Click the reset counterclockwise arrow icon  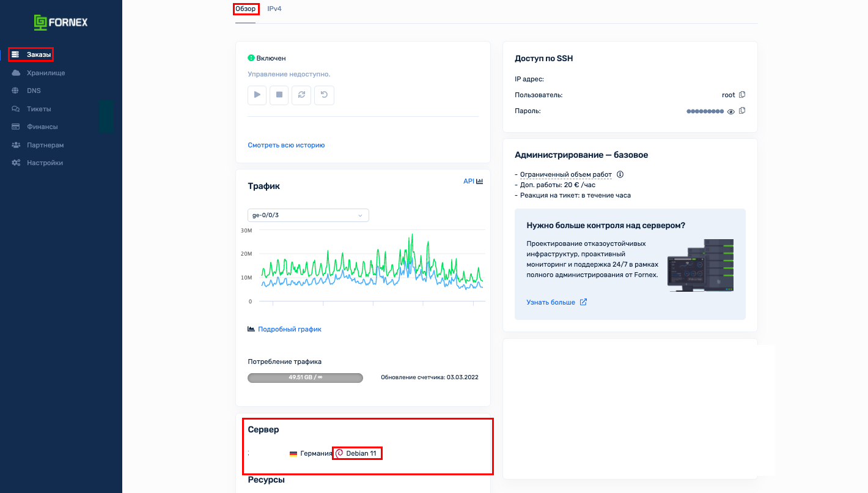(x=324, y=95)
